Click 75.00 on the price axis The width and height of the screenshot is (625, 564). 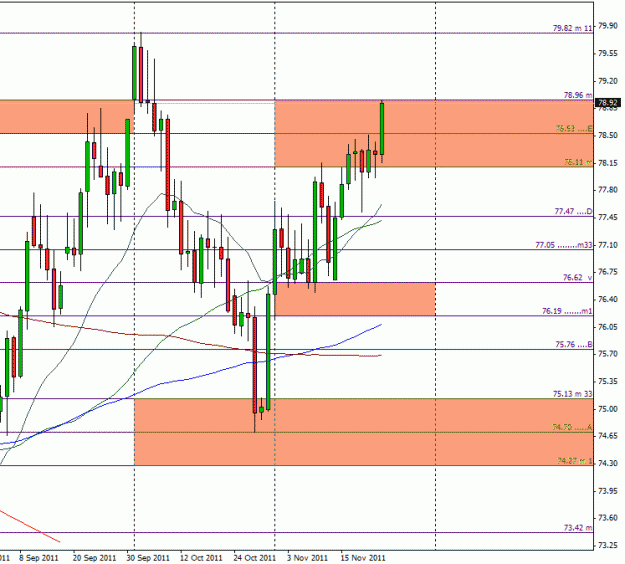tap(608, 409)
